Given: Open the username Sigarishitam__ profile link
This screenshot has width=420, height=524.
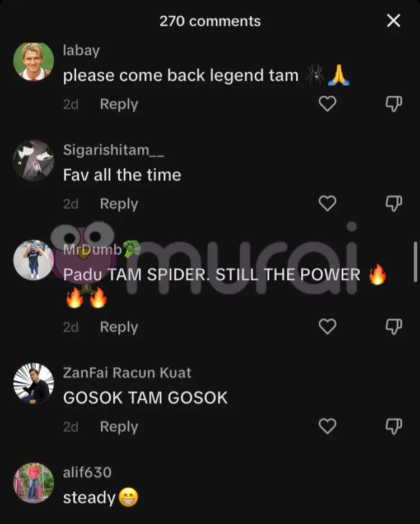Looking at the screenshot, I should click(113, 149).
